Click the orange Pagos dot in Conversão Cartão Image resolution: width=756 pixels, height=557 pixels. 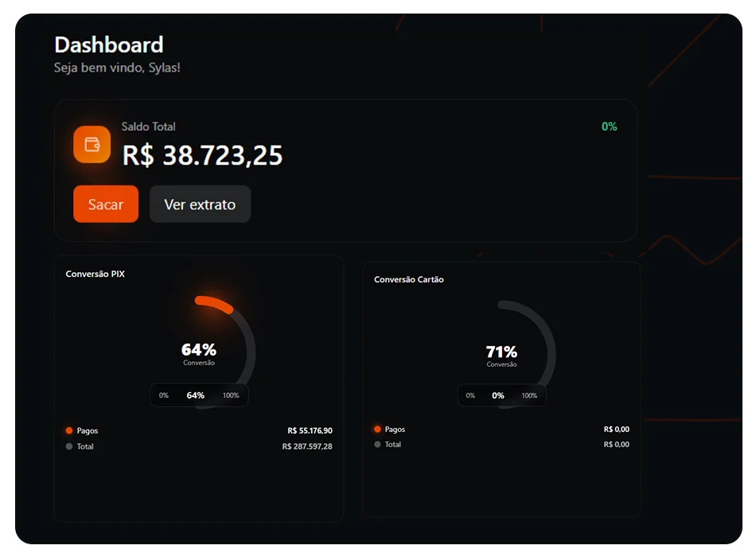[x=377, y=429]
